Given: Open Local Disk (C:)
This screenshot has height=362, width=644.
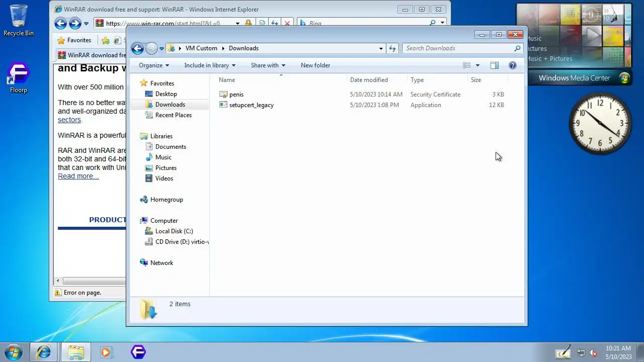Looking at the screenshot, I should (174, 231).
